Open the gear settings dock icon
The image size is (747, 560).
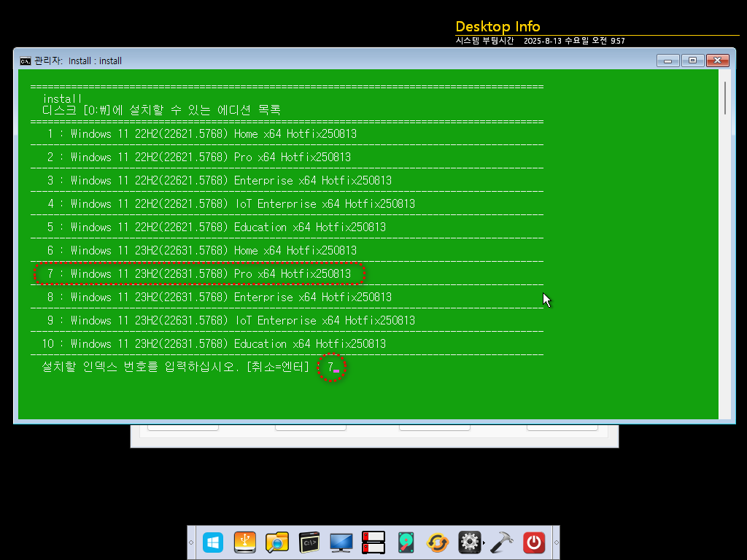click(x=470, y=542)
